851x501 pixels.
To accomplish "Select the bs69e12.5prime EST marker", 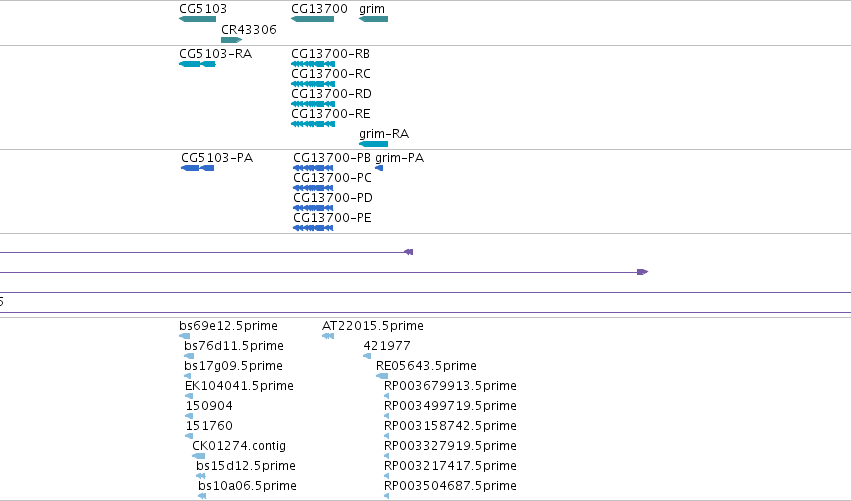I will [185, 336].
